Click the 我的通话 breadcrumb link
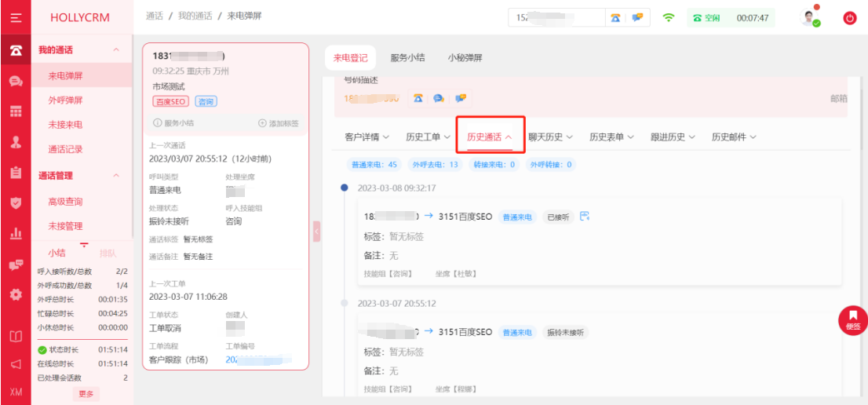The height and width of the screenshot is (405, 868). (x=195, y=16)
